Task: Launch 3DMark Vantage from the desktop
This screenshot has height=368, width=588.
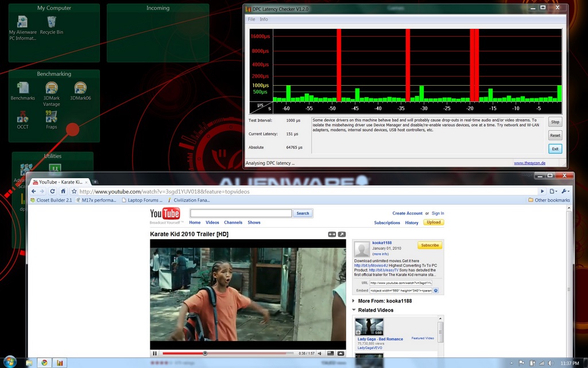Action: pyautogui.click(x=51, y=94)
